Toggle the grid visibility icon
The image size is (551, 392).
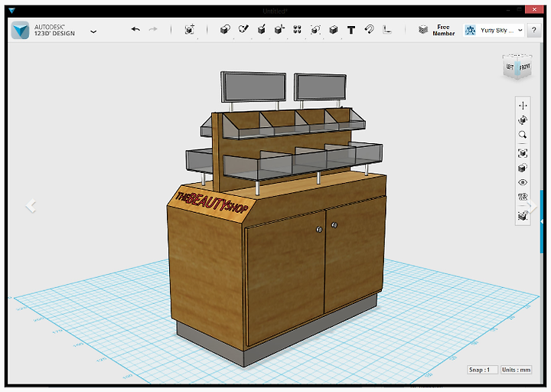tap(523, 197)
